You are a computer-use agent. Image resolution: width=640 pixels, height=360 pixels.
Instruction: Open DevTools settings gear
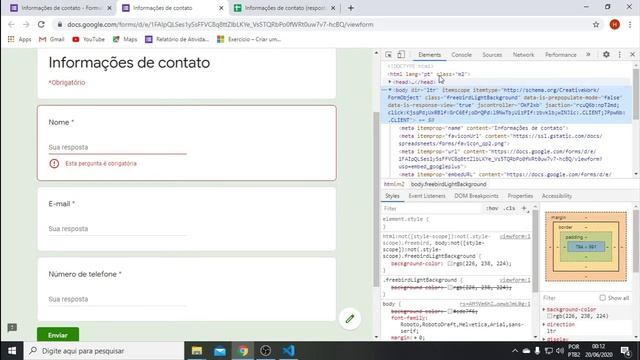tap(606, 55)
